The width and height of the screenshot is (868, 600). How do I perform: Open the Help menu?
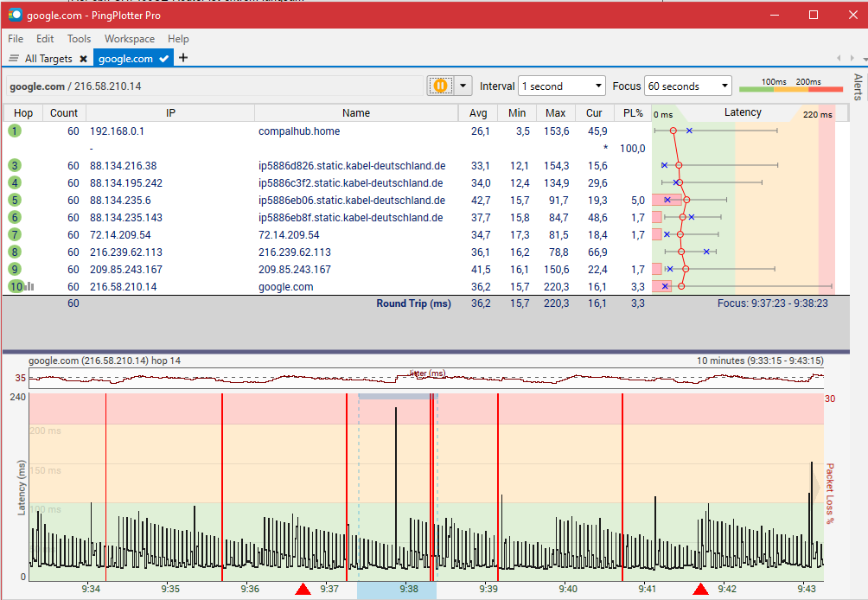pyautogui.click(x=178, y=39)
